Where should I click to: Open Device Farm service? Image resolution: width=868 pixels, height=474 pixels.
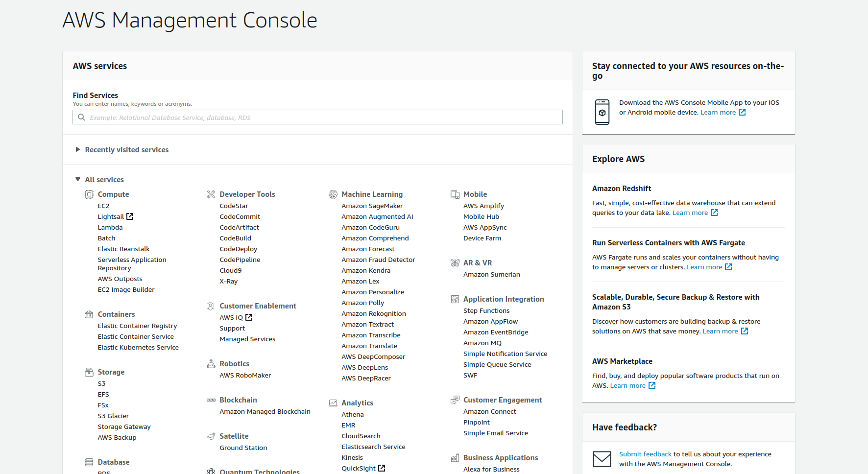point(482,238)
